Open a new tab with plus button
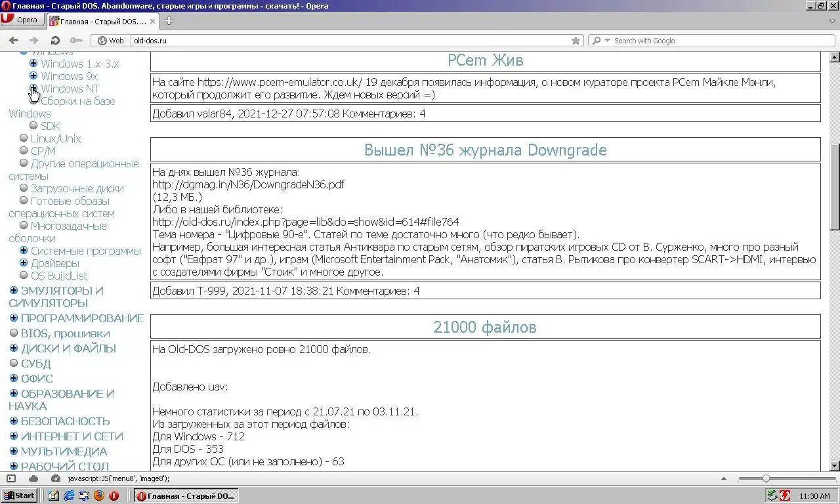This screenshot has width=840, height=504. pos(169,21)
